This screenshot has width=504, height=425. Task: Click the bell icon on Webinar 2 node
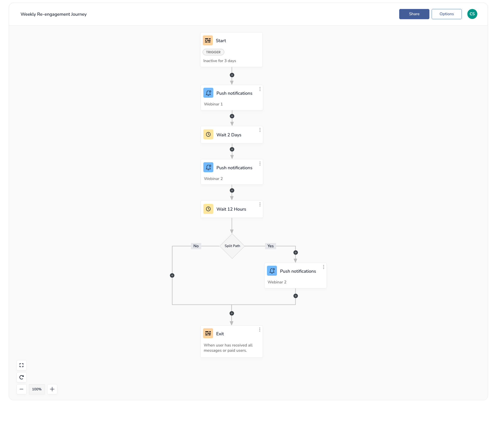pyautogui.click(x=208, y=167)
